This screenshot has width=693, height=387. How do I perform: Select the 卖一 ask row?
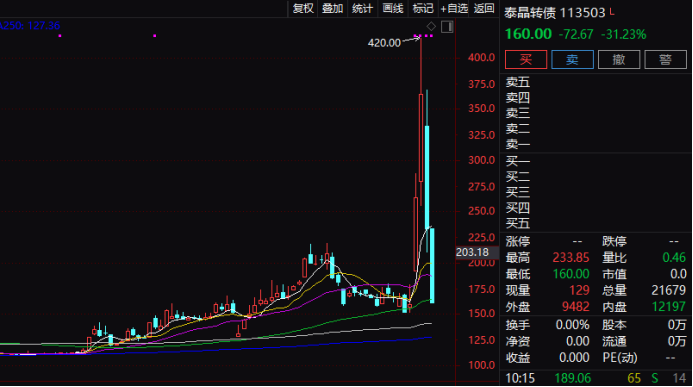click(x=596, y=144)
